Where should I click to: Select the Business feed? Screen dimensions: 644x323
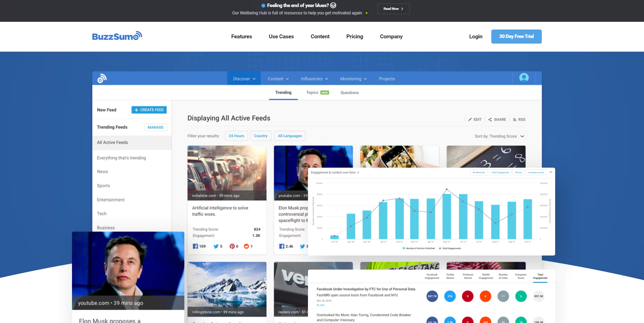(x=106, y=228)
